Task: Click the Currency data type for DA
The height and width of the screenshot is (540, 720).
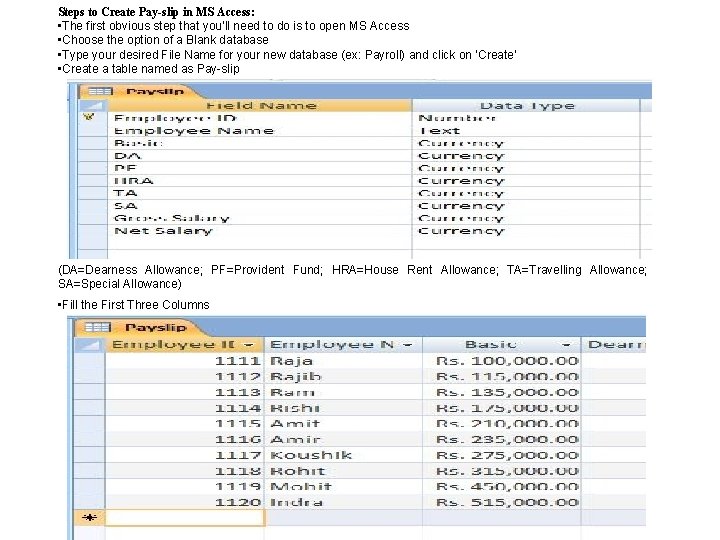Action: [x=526, y=156]
